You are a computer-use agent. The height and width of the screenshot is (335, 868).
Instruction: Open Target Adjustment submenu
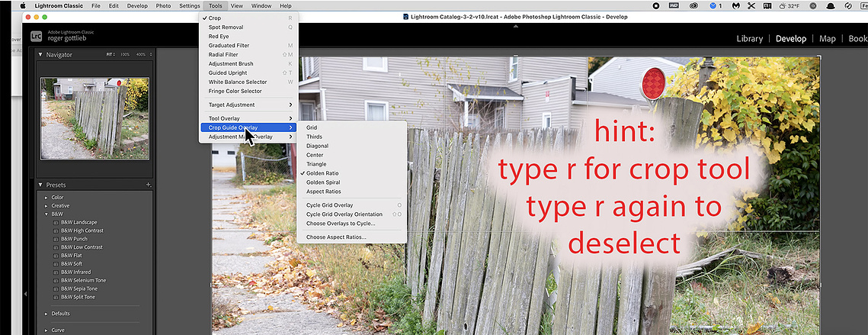[x=248, y=105]
